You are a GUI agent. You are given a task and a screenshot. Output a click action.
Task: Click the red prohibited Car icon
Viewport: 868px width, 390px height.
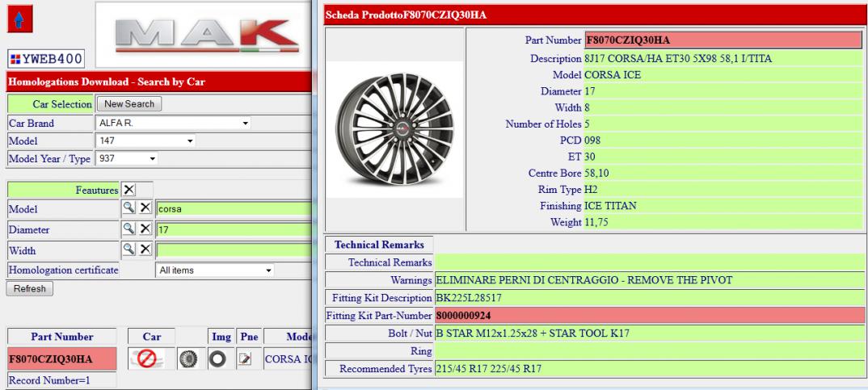(147, 359)
